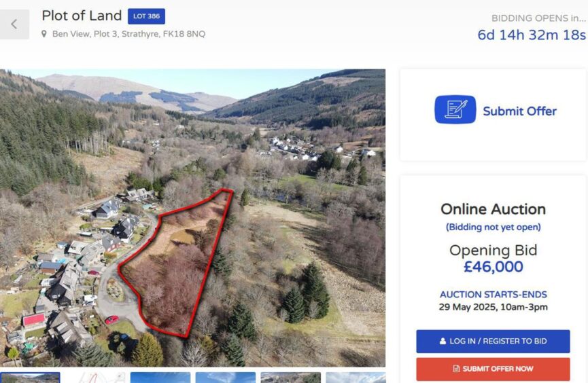Click the Submit Offer document icon
Viewport: 588px width, 383px height.
click(x=455, y=109)
